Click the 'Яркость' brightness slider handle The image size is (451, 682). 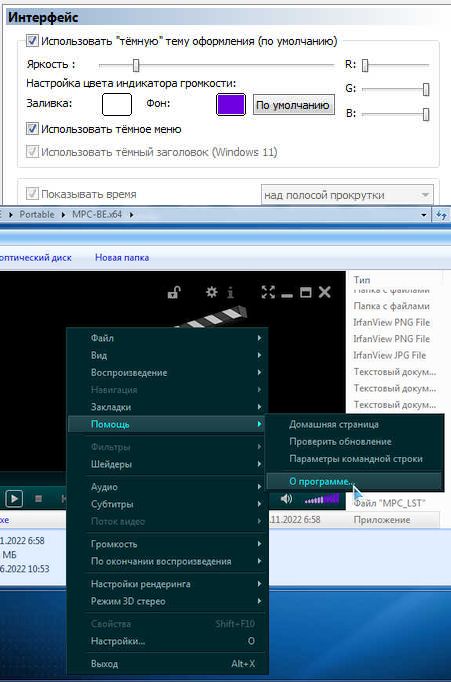[136, 65]
